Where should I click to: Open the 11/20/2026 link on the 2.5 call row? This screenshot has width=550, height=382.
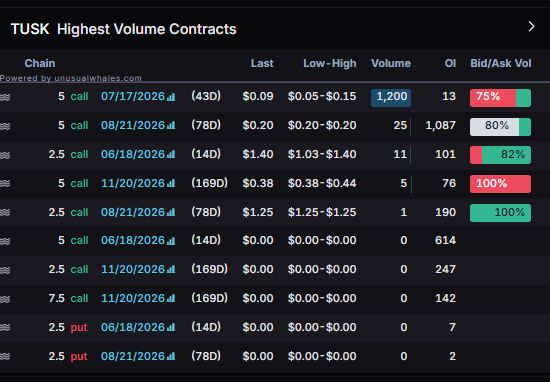[133, 269]
